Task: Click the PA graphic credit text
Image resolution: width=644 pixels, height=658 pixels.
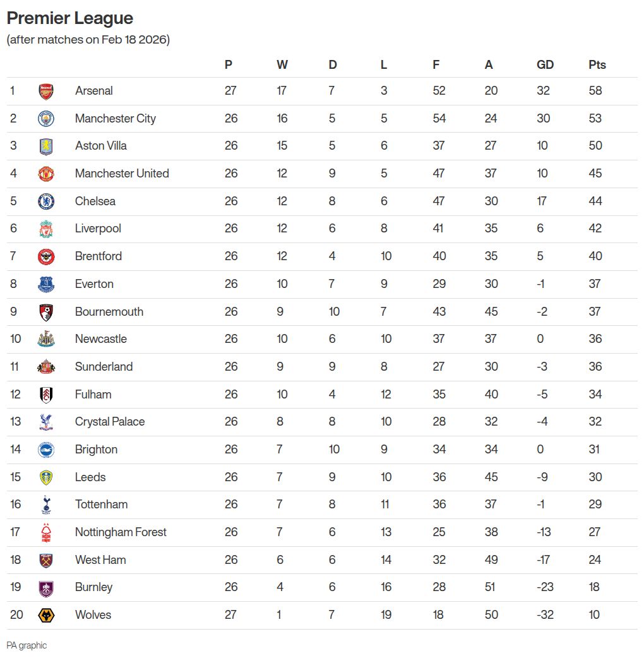Action: pos(27,645)
